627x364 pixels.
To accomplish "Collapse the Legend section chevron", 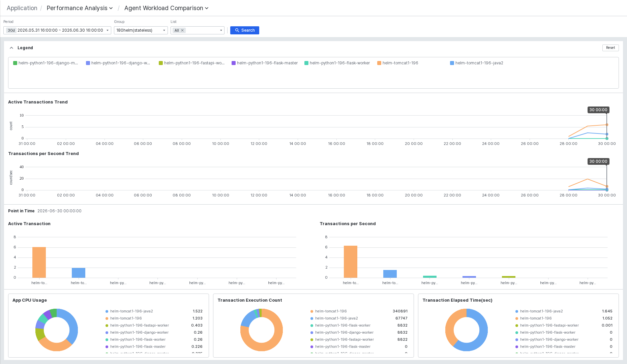I will tap(11, 48).
